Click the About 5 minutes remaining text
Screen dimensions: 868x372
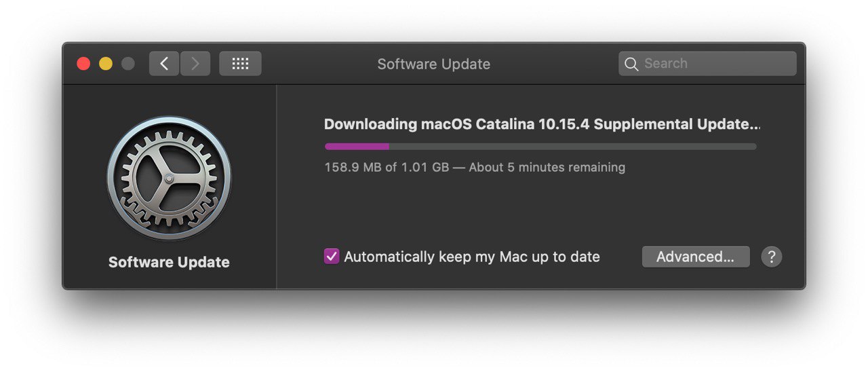(547, 167)
